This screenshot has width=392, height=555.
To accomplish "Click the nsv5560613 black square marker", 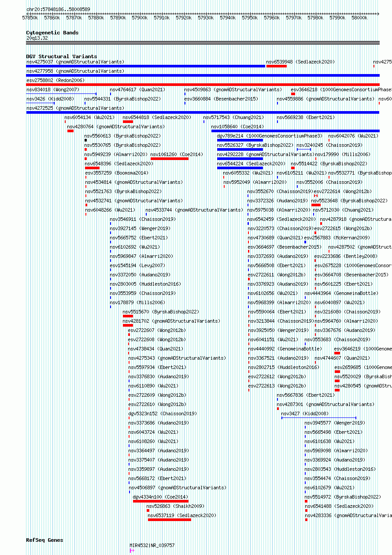I will [x=86, y=140].
